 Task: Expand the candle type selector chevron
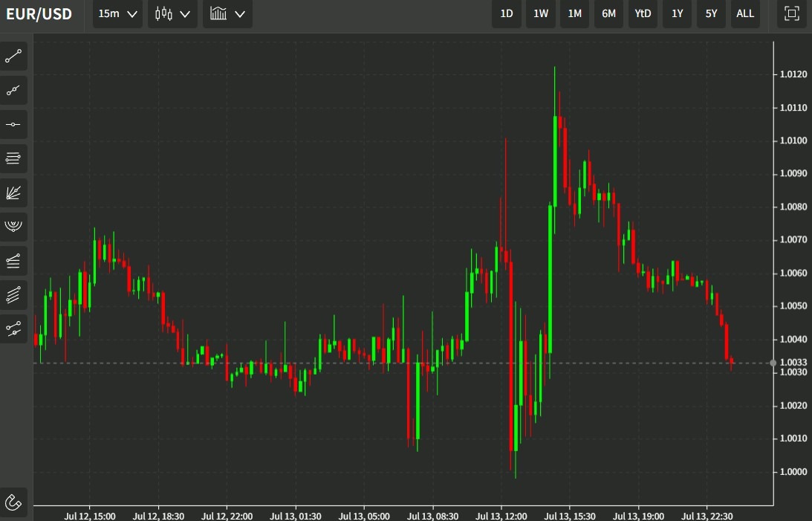point(185,13)
